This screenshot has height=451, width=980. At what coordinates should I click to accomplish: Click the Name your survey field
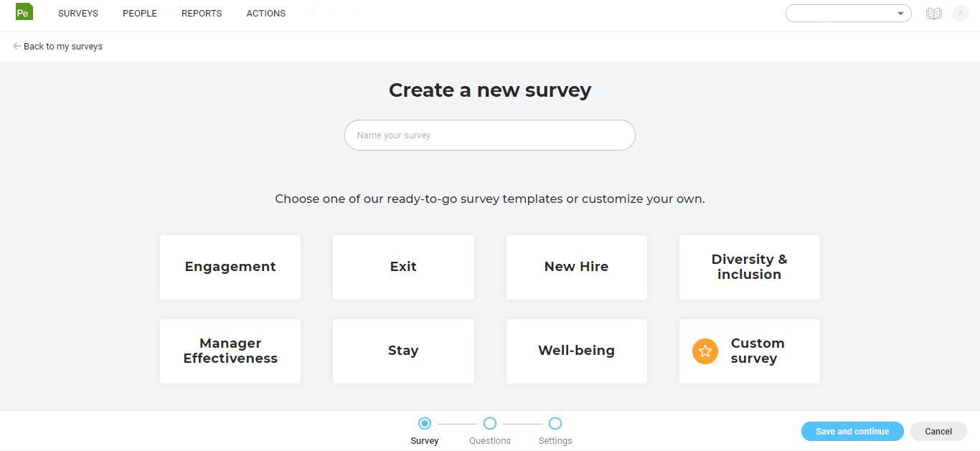490,135
